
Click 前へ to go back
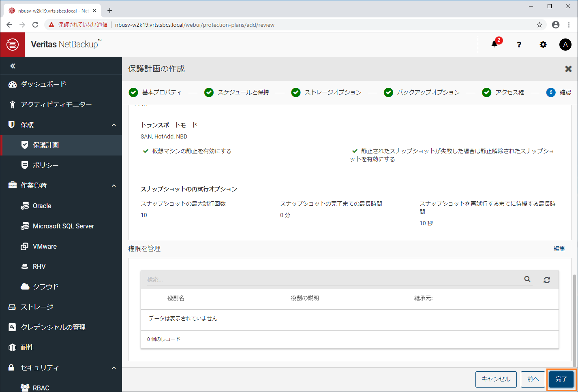coord(533,379)
